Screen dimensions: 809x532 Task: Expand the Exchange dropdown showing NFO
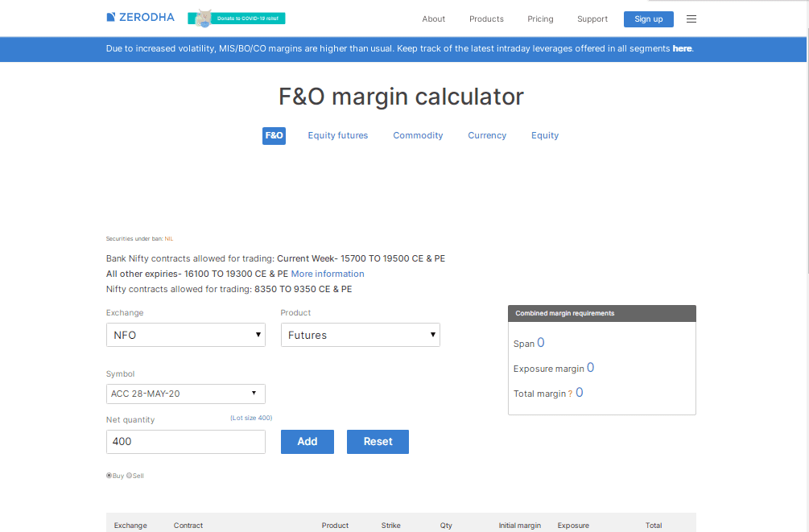tap(186, 335)
